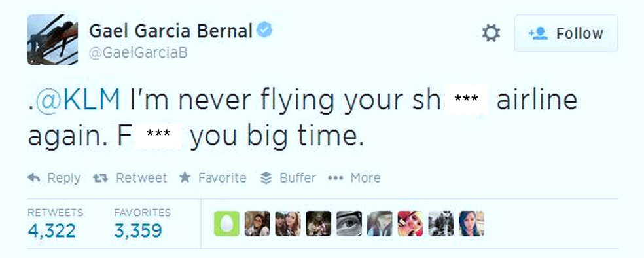
Task: Click the add-person icon in Follow button
Action: coord(538,33)
